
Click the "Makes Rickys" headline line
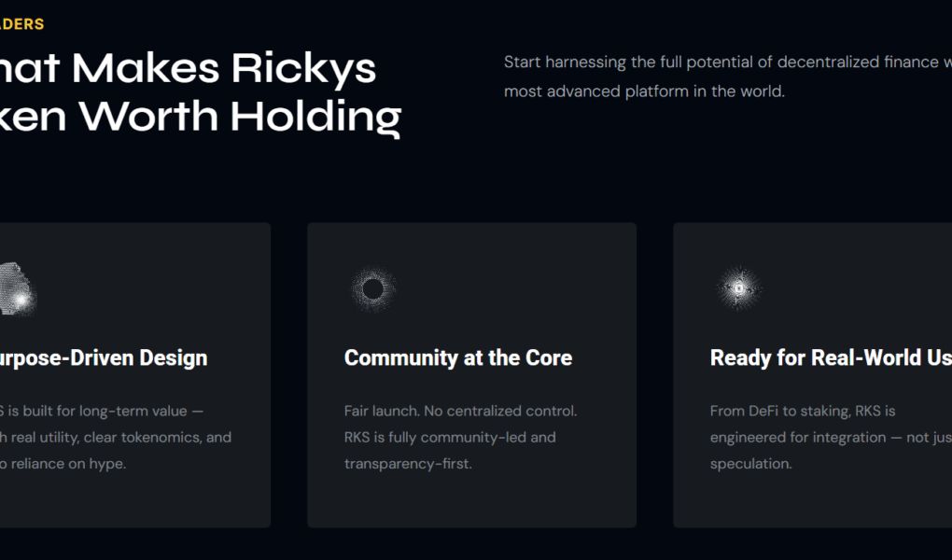coord(189,68)
